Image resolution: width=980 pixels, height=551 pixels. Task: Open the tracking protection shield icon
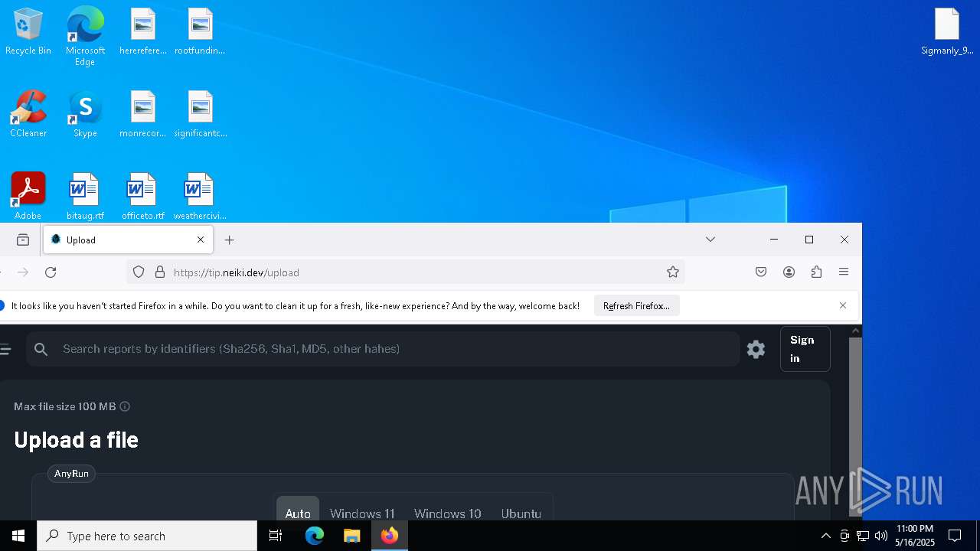139,272
